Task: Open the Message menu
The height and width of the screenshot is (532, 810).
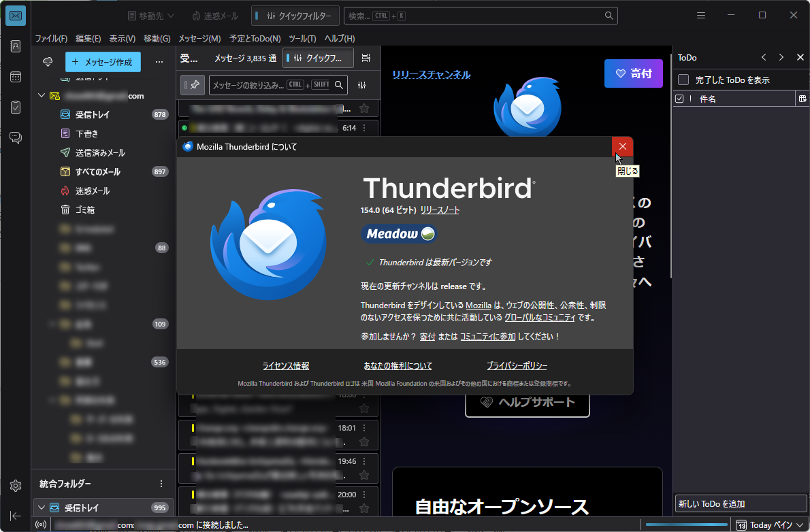Action: point(199,39)
